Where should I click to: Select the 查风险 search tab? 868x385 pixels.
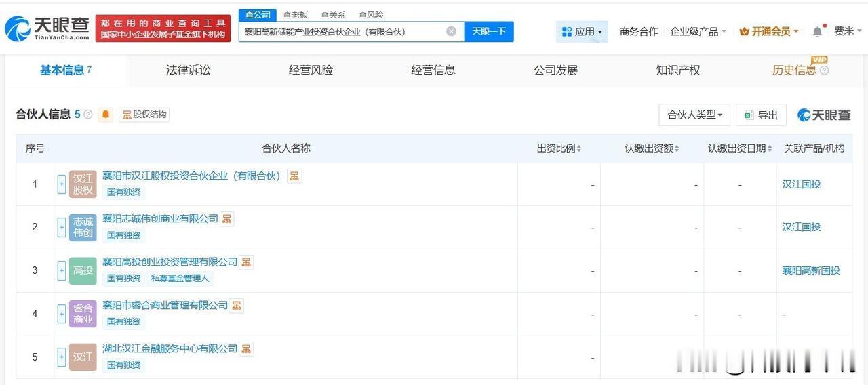coord(371,14)
